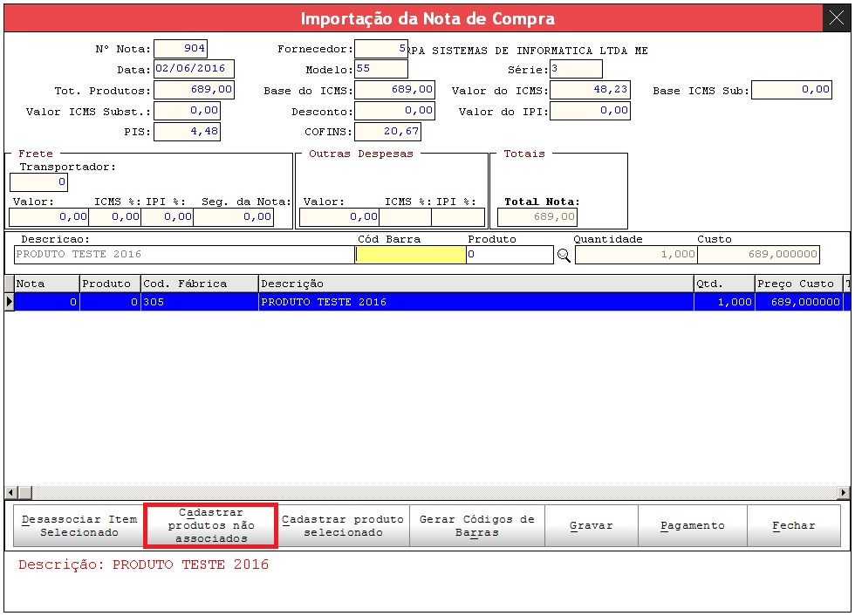Click the Outras Despesas Valor field

click(x=339, y=217)
